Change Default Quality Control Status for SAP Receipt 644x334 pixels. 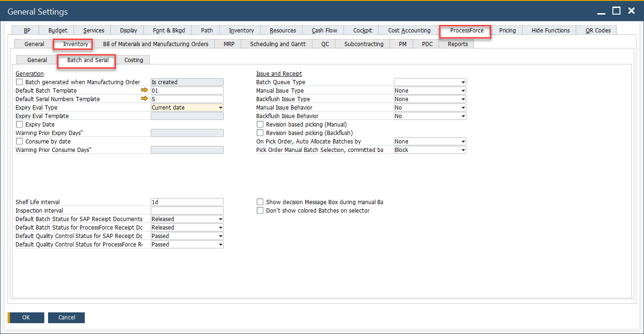coord(220,236)
